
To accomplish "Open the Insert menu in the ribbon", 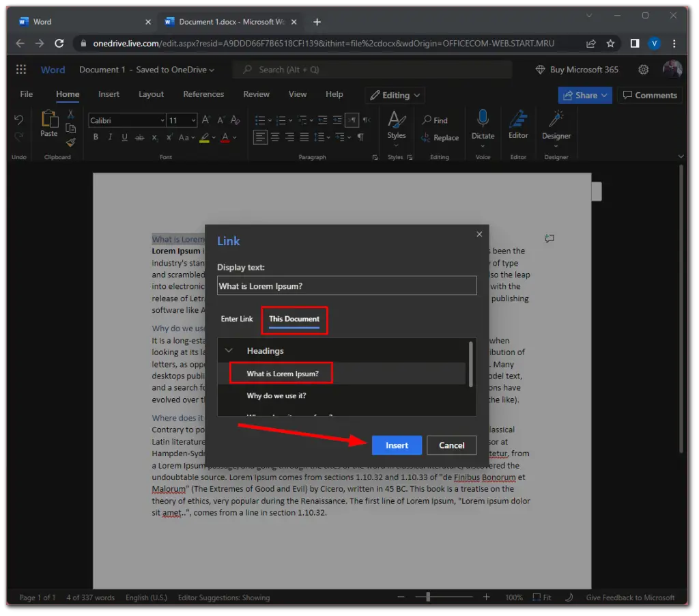I will pos(109,94).
